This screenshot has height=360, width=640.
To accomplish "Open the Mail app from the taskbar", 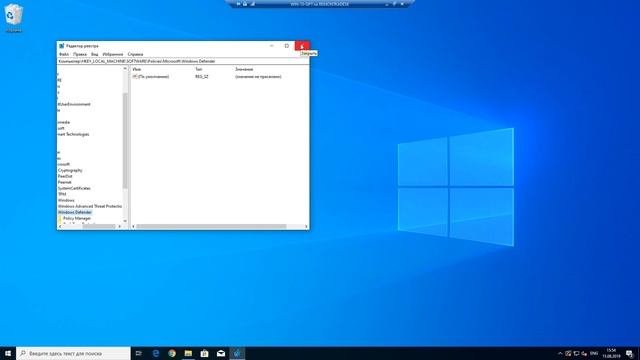I will coord(221,353).
